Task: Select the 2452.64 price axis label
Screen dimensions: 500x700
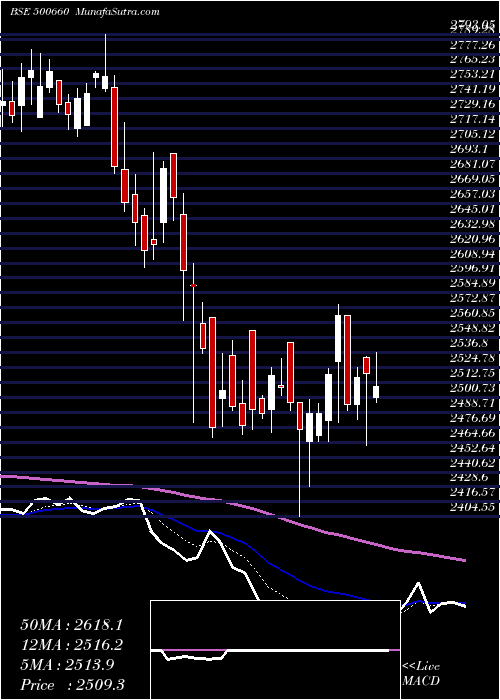Action: tap(473, 449)
